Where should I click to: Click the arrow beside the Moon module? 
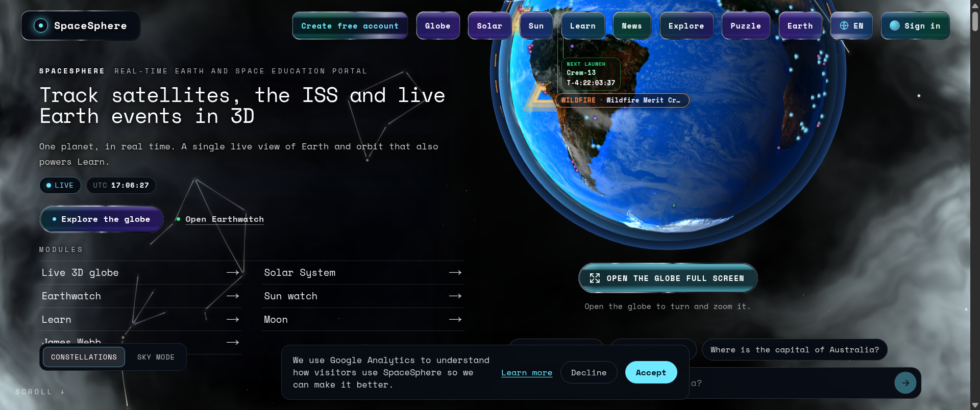click(455, 320)
